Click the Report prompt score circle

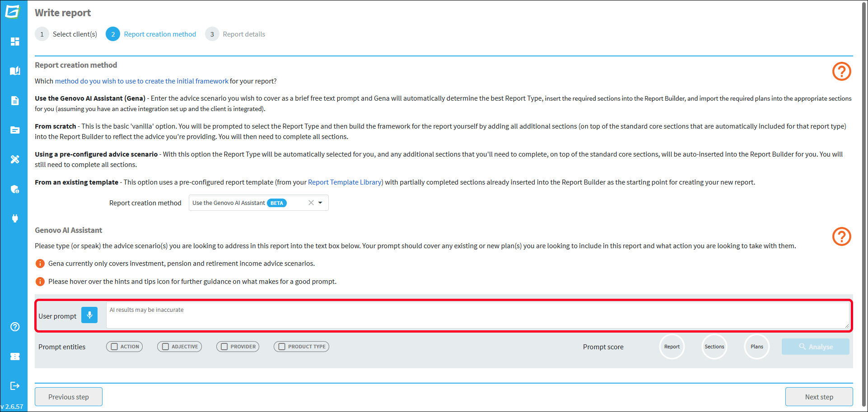(x=672, y=347)
